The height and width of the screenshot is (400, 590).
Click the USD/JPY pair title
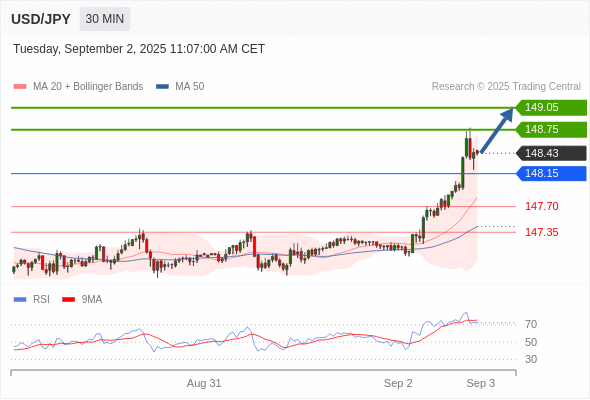click(x=41, y=19)
